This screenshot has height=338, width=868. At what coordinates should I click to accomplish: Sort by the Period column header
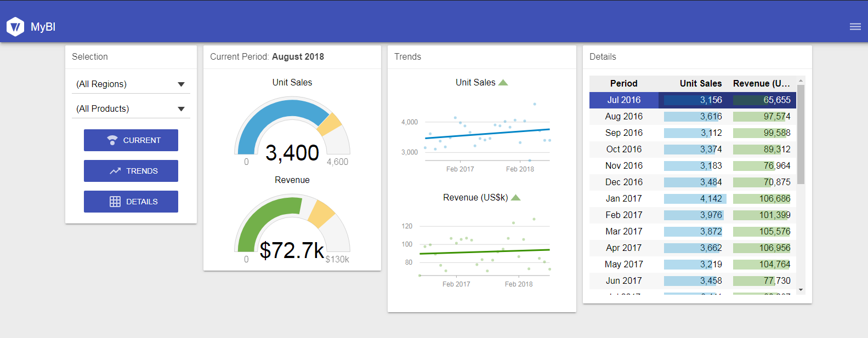[623, 83]
